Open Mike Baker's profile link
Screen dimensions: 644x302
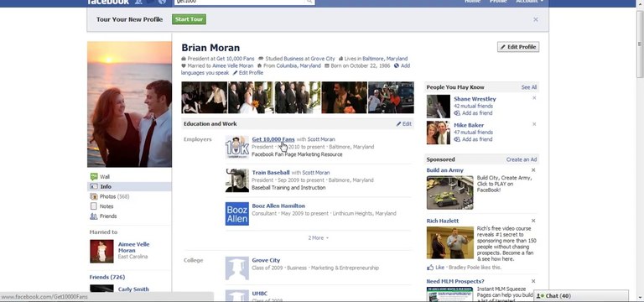coord(469,125)
